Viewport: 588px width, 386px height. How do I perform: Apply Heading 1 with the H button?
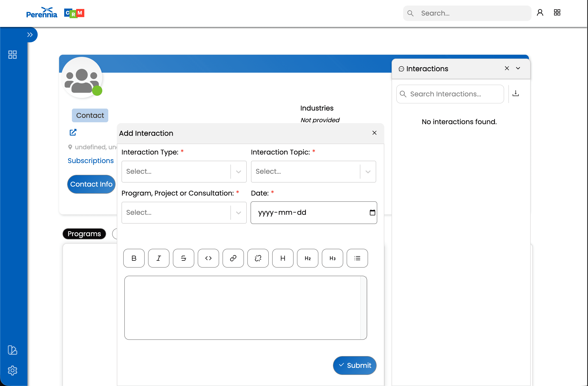tap(283, 258)
